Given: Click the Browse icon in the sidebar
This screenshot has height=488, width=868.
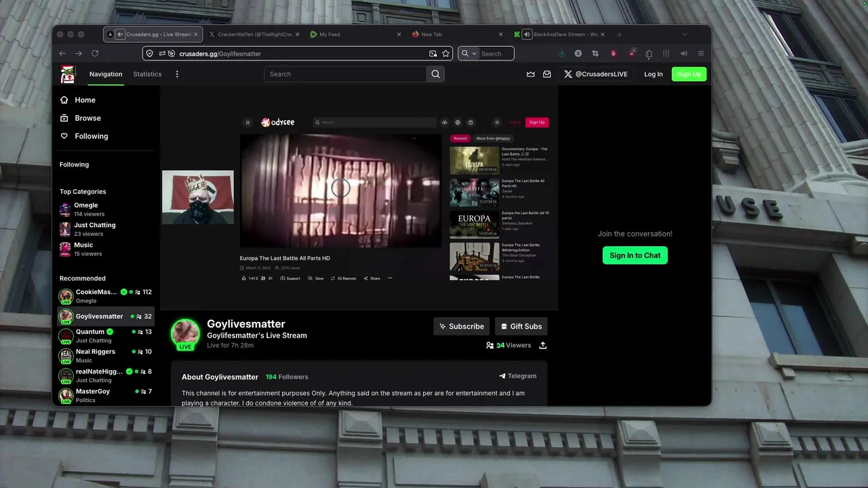Looking at the screenshot, I should click(64, 118).
